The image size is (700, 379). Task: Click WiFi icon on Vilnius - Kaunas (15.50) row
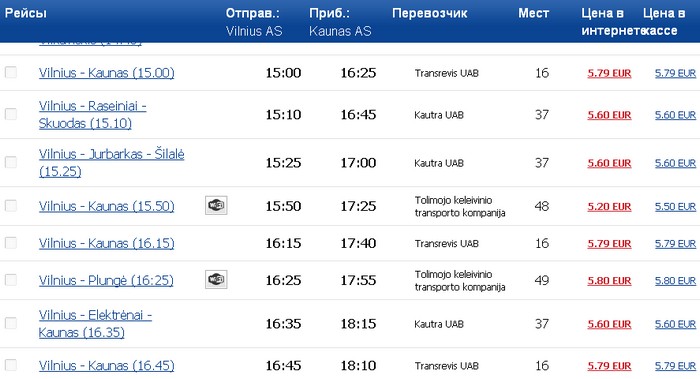point(216,205)
